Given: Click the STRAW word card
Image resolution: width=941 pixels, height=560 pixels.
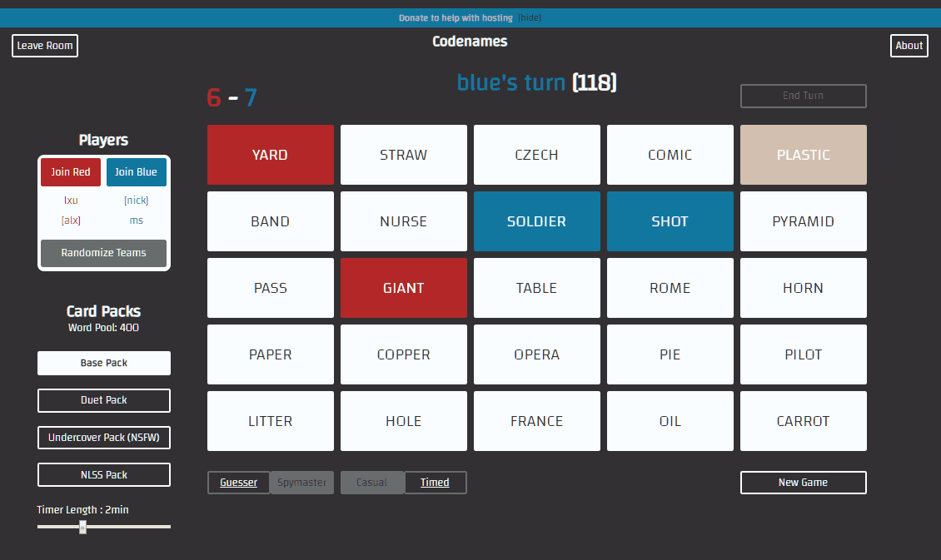Looking at the screenshot, I should 403,155.
